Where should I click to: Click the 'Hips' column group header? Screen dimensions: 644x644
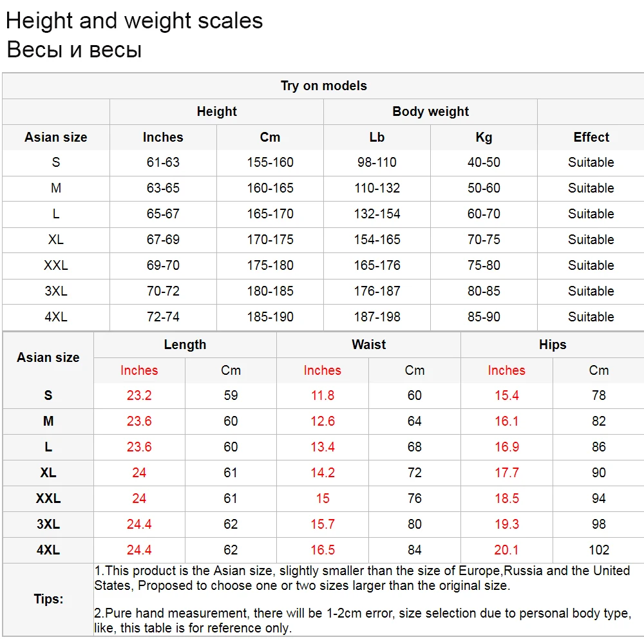(x=553, y=345)
